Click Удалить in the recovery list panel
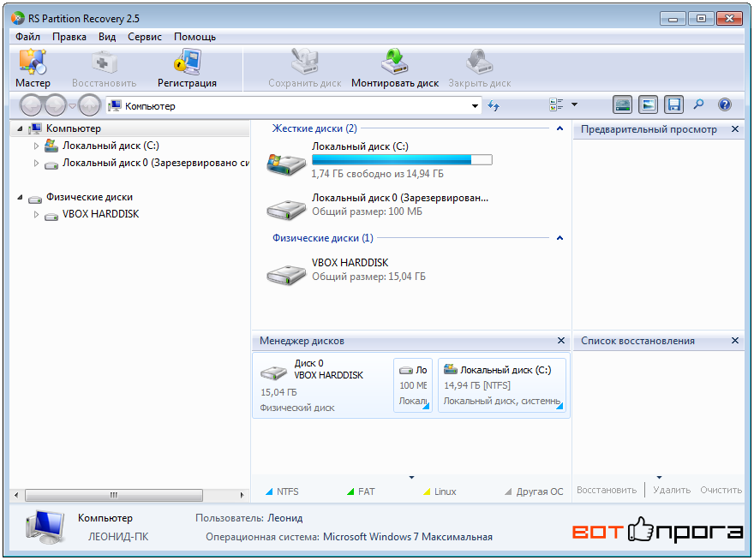Viewport: 754px width, 560px height. pos(672,490)
